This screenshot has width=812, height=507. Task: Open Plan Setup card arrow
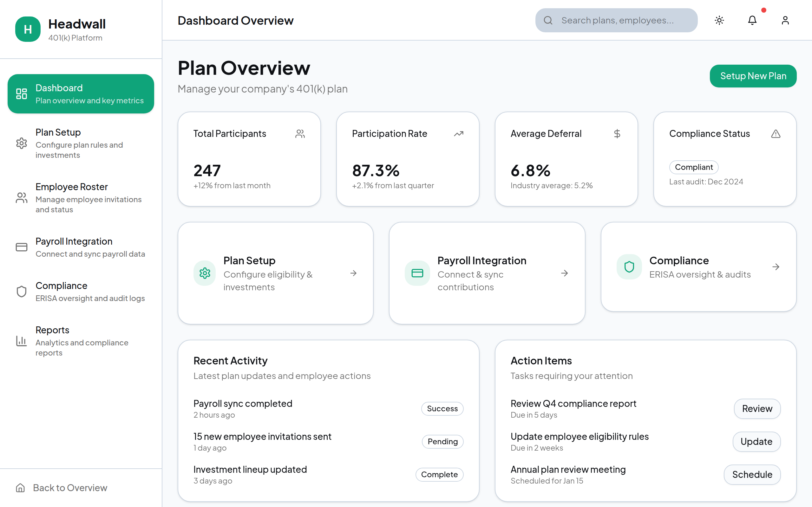coord(353,273)
